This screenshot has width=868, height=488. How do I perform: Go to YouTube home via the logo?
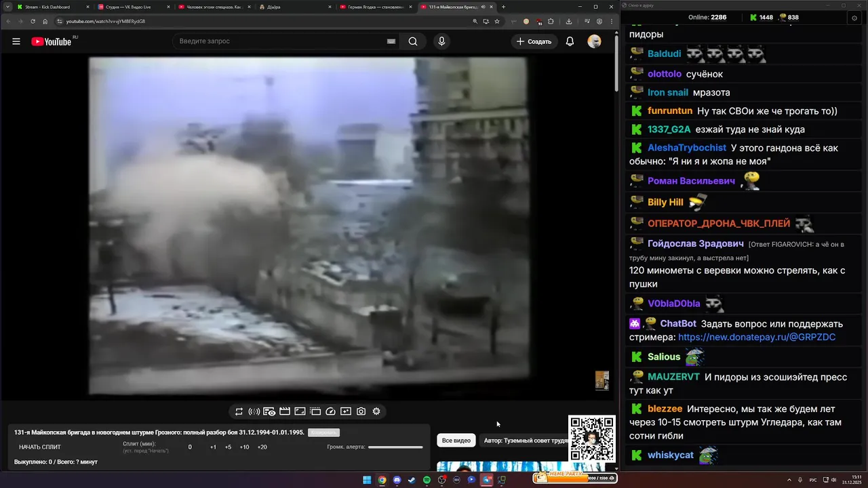coord(52,41)
